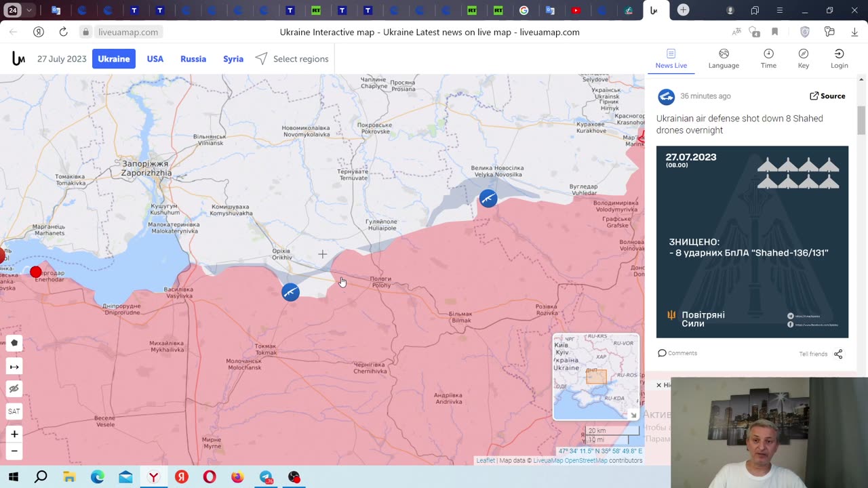Click the Zaporizhzhia city label on map
This screenshot has height=488, width=868.
(x=146, y=169)
